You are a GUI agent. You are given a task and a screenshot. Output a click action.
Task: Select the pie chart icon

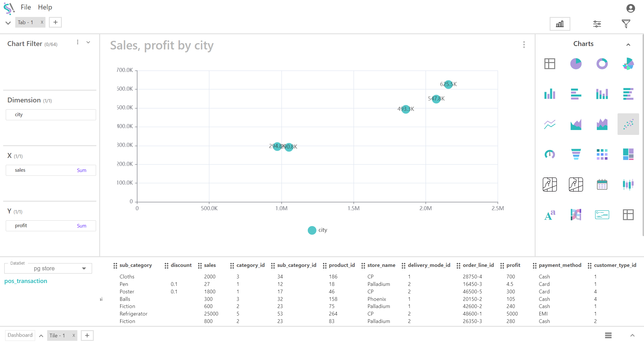576,64
